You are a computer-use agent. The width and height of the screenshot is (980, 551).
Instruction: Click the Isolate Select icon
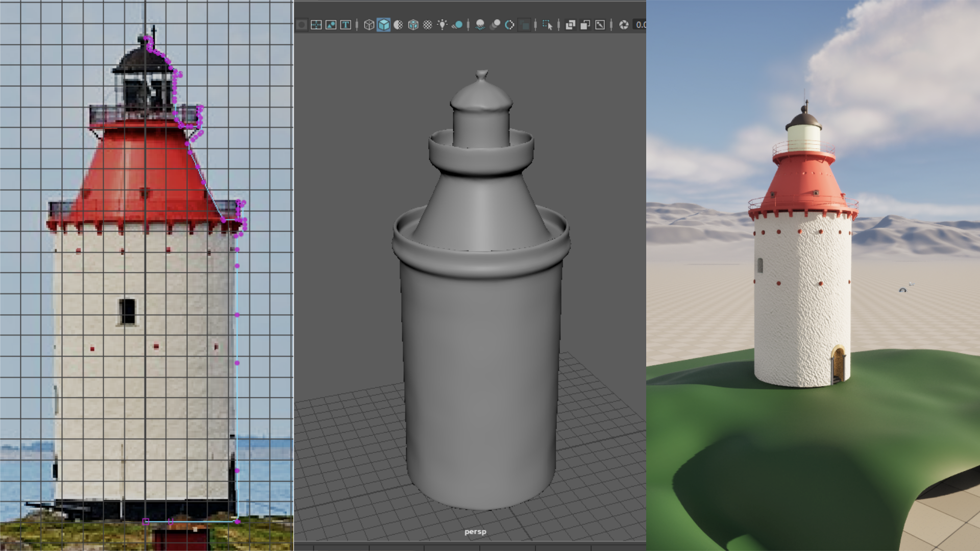pyautogui.click(x=548, y=24)
